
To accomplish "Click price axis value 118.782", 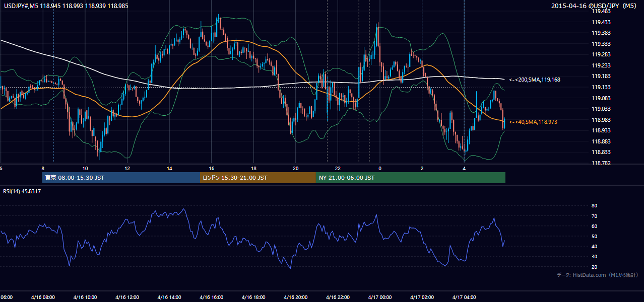I will [x=601, y=163].
